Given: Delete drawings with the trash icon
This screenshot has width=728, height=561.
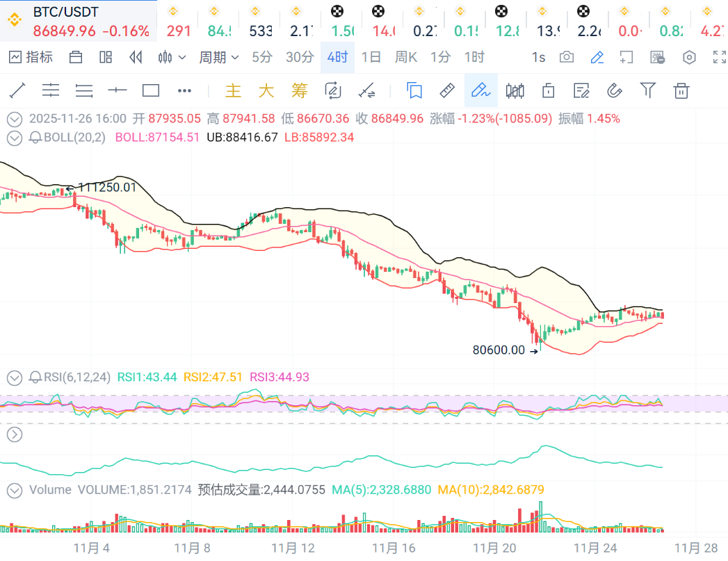Looking at the screenshot, I should coord(681,90).
